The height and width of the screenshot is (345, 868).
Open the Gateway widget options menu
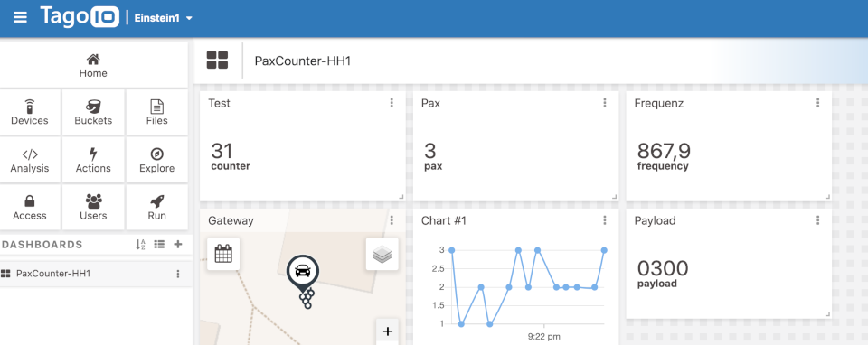tap(392, 220)
